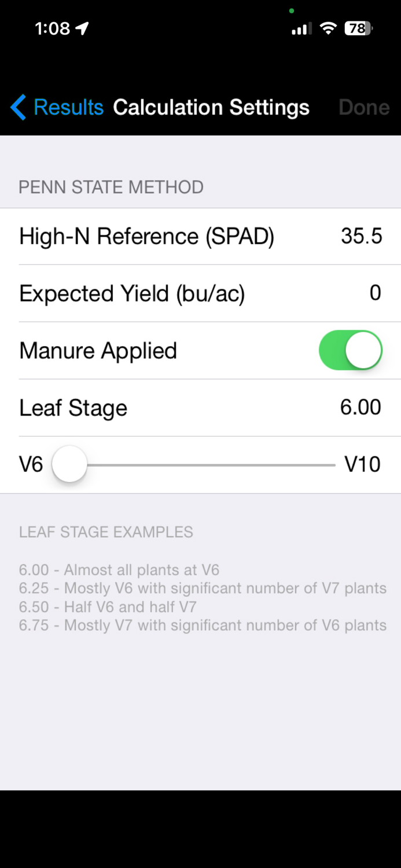Tap the location arrow icon in status bar
This screenshot has width=401, height=868.
pyautogui.click(x=82, y=27)
